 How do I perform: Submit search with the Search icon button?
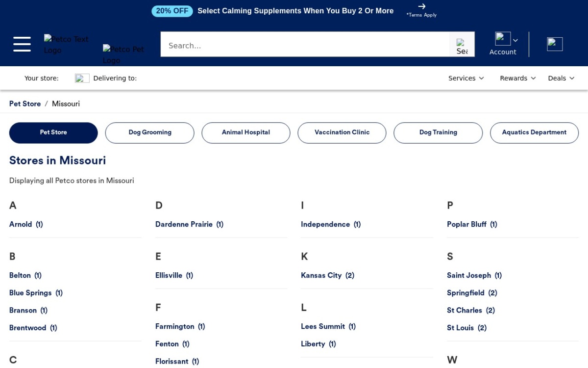coord(462,45)
